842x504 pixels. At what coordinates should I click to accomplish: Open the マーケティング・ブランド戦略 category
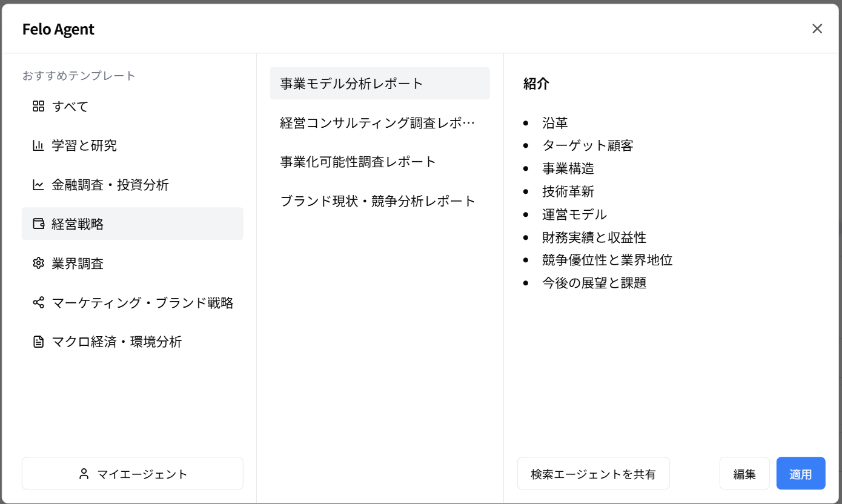click(133, 302)
